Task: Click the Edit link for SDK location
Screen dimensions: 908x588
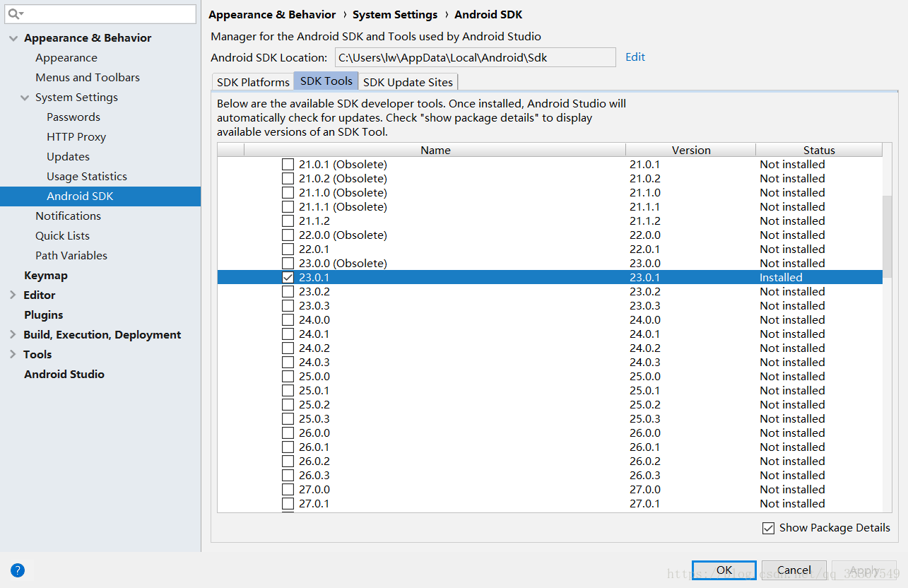Action: coord(635,57)
